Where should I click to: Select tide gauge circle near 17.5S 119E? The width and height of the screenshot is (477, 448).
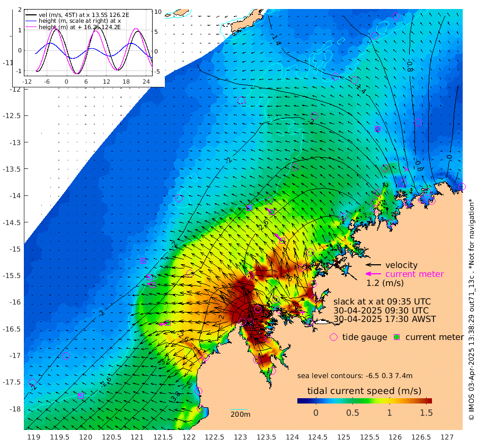click(32, 382)
